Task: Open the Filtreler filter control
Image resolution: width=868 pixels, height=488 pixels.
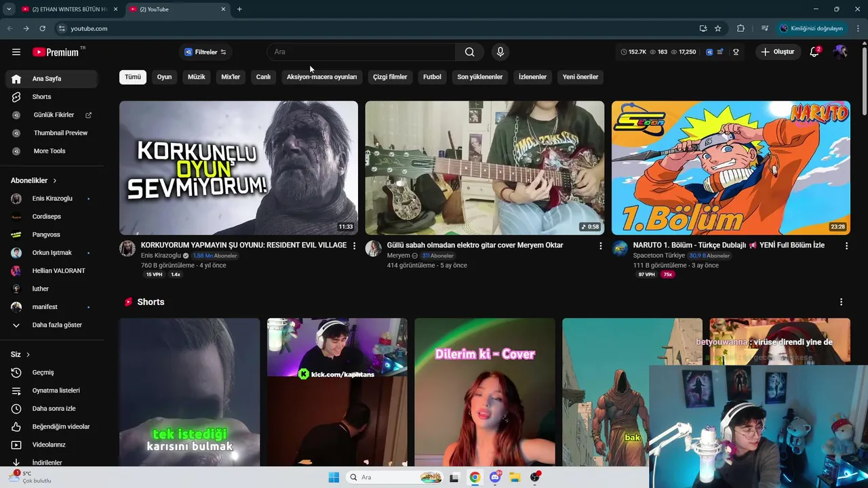Action: [x=205, y=52]
